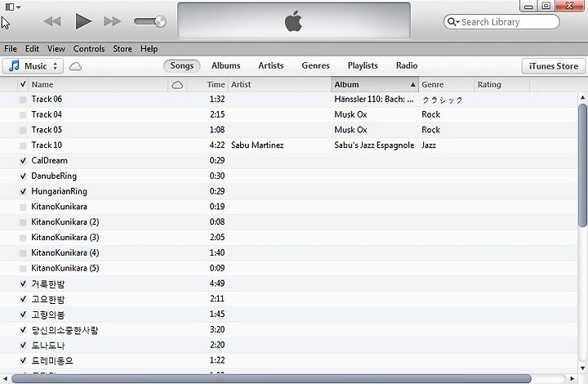Click the Hänssler 110: Bach album cell
The width and height of the screenshot is (588, 384).
click(x=374, y=100)
